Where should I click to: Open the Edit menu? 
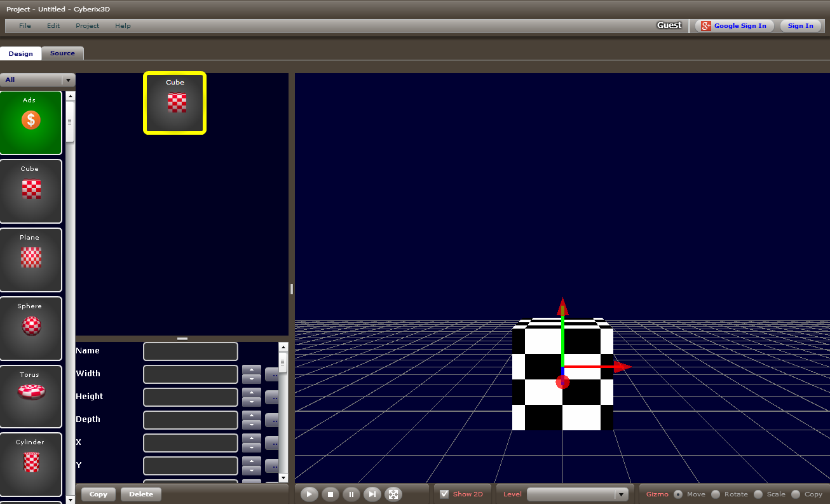point(53,26)
